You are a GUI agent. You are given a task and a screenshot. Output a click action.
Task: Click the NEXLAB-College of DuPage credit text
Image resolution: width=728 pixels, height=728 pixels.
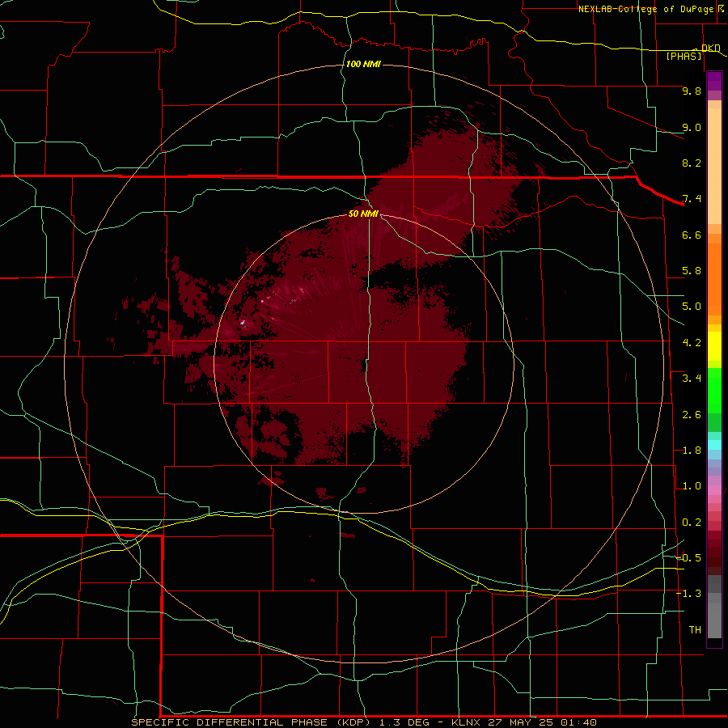tap(645, 9)
